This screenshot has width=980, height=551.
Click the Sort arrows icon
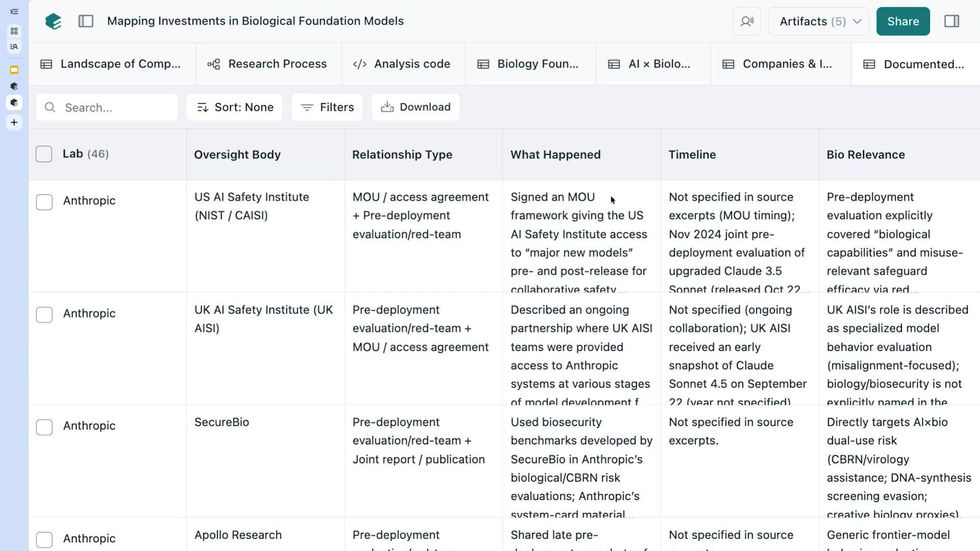pos(203,107)
